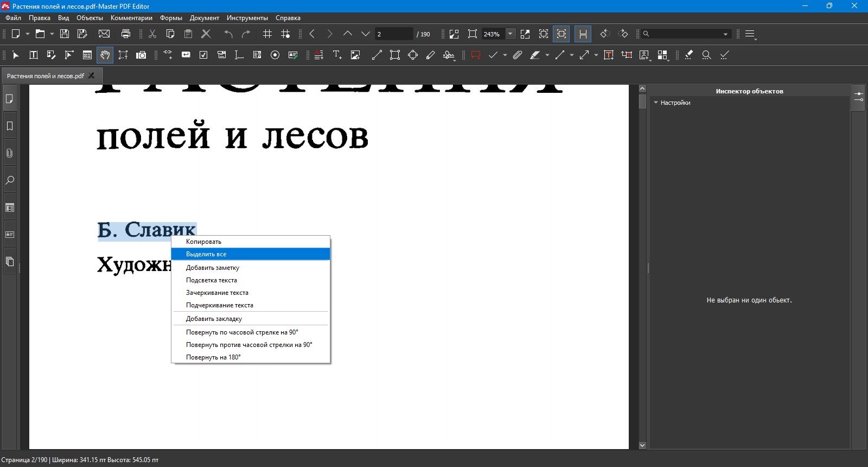Image resolution: width=868 pixels, height=467 pixels.
Task: Open the search field dropdown arrow
Action: 726,34
